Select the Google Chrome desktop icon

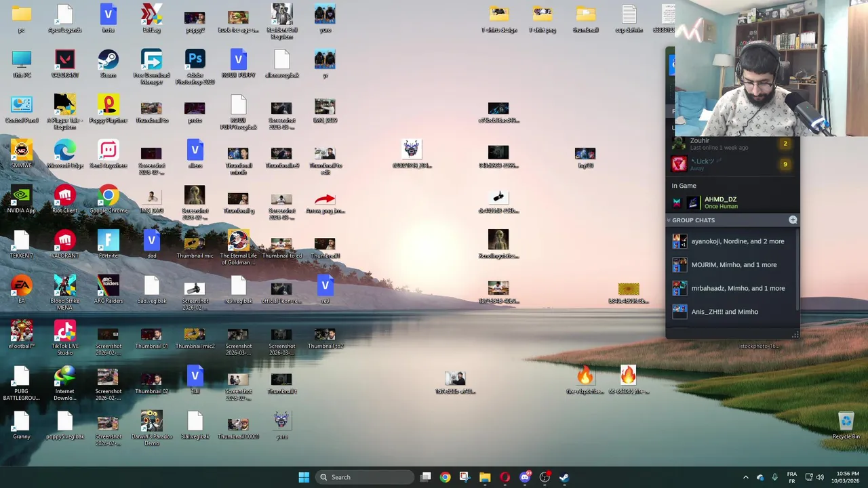108,199
